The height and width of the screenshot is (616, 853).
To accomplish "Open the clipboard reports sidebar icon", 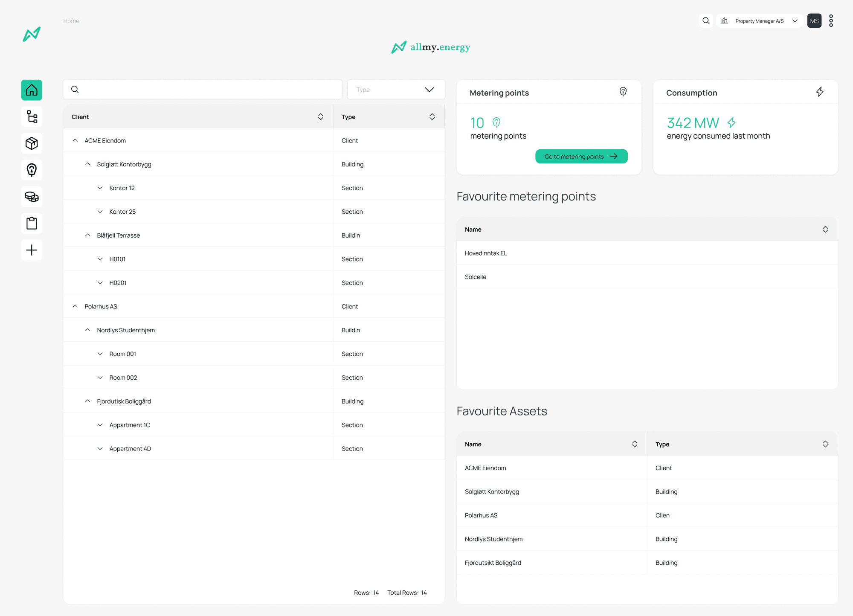I will coord(32,223).
